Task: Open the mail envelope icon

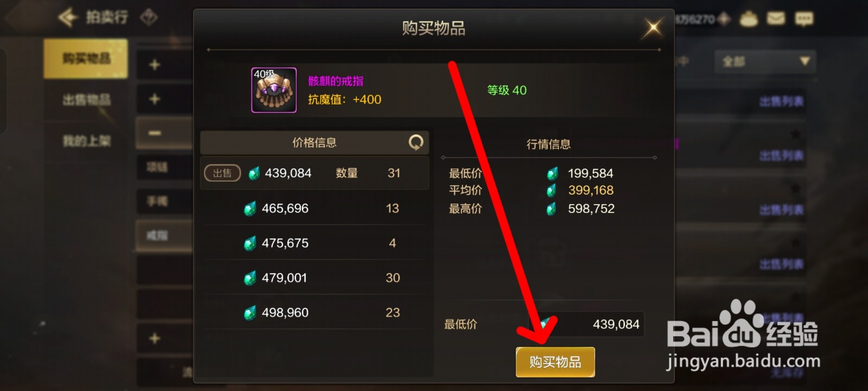Action: (x=776, y=19)
